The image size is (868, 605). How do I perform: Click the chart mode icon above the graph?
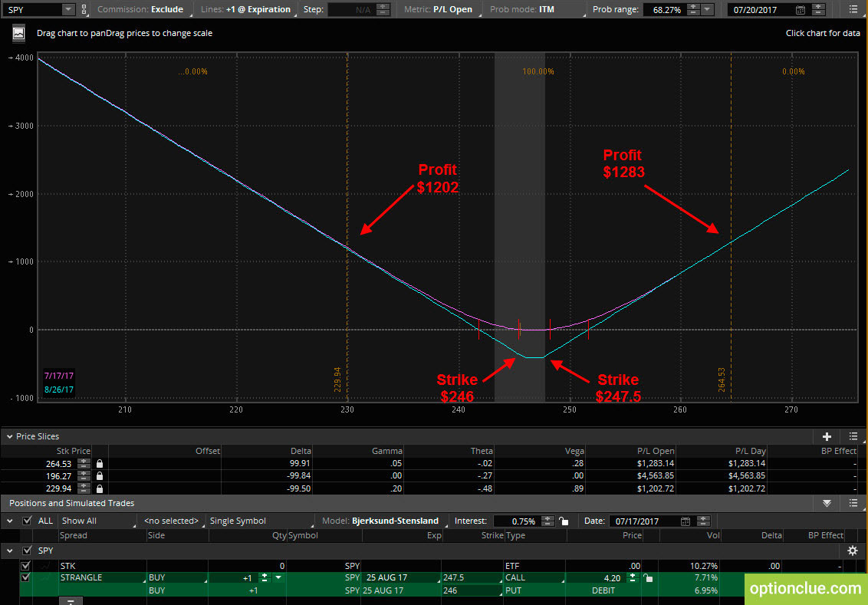[x=19, y=33]
